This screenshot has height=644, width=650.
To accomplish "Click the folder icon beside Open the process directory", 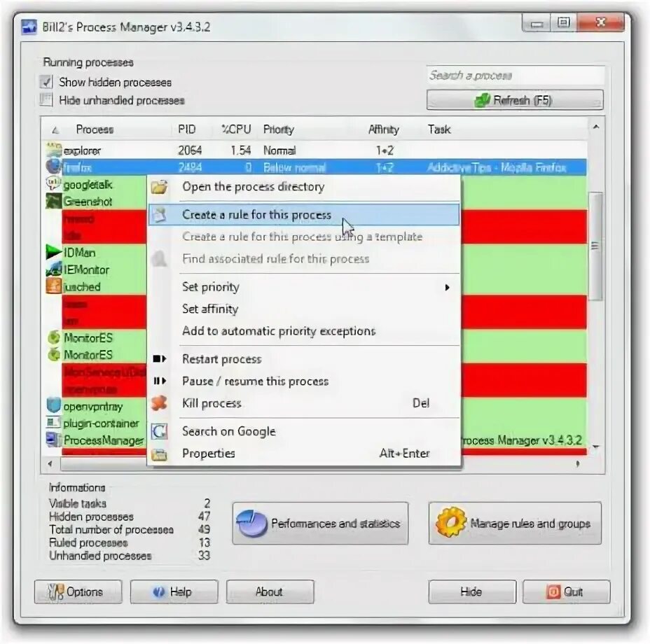I will point(159,187).
